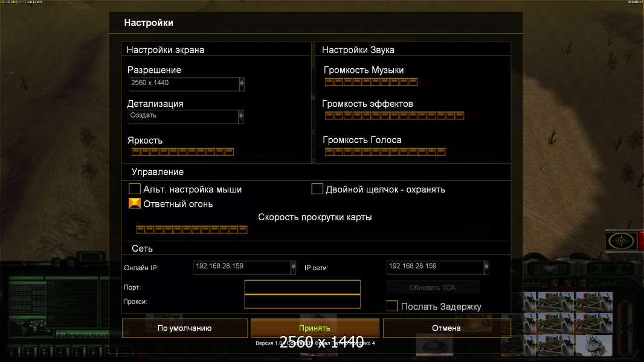Adjust the Громкость Музыки slider

click(x=372, y=81)
